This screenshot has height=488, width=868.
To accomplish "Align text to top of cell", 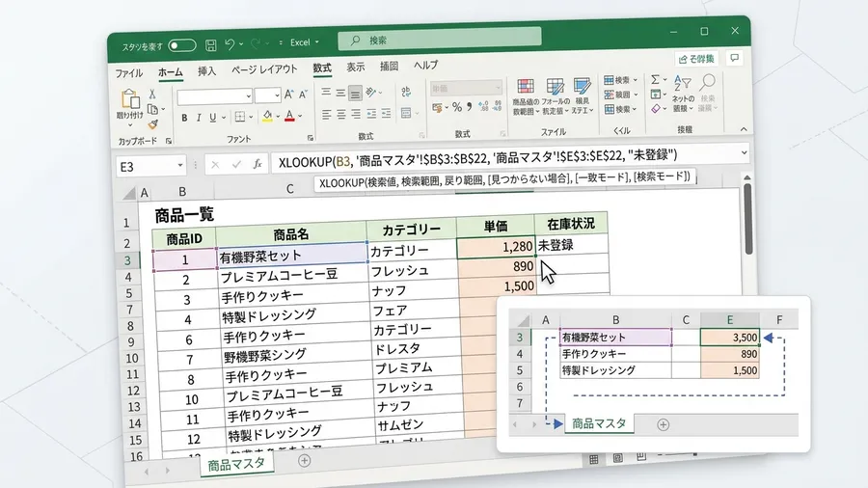I will tap(326, 93).
